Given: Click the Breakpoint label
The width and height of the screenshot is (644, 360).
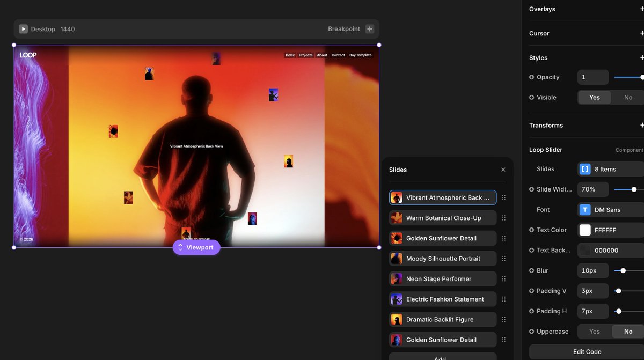Looking at the screenshot, I should click(344, 29).
